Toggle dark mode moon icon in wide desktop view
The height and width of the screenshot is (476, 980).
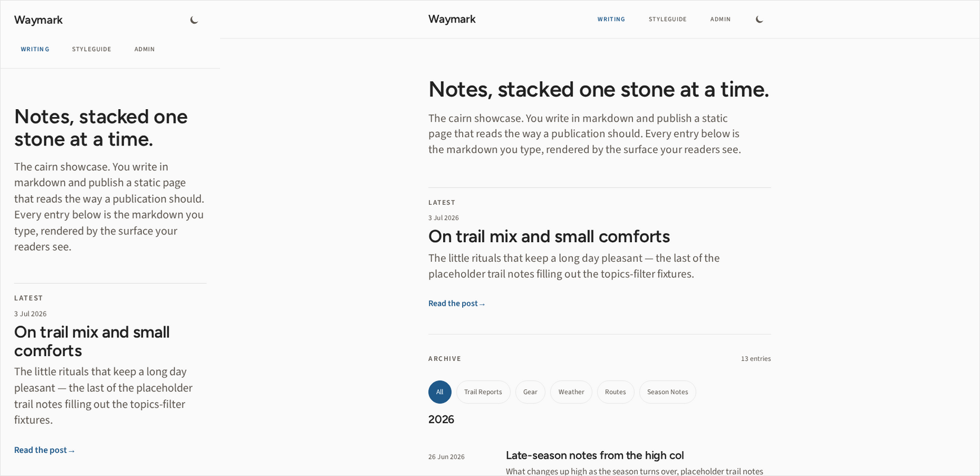[759, 20]
